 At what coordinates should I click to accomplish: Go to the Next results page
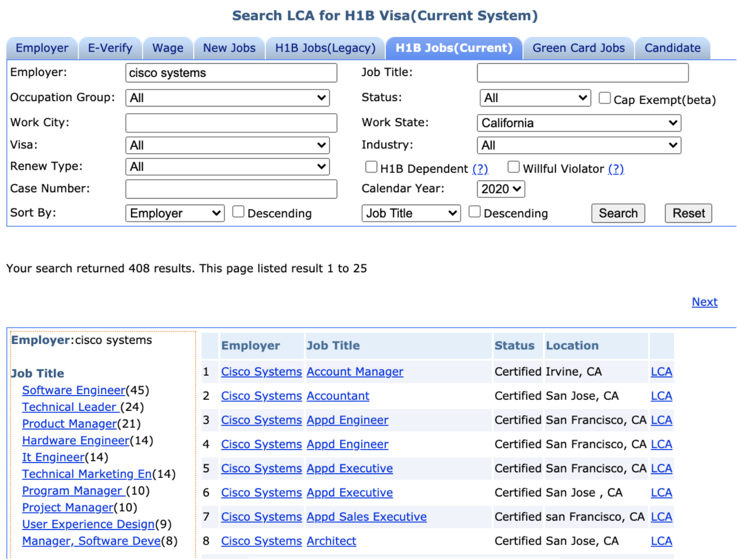(704, 302)
